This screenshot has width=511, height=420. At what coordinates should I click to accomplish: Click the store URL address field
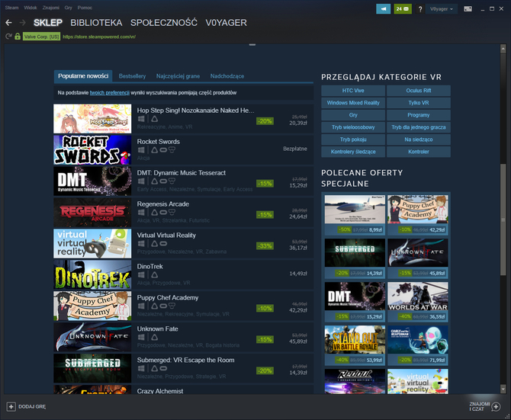99,37
